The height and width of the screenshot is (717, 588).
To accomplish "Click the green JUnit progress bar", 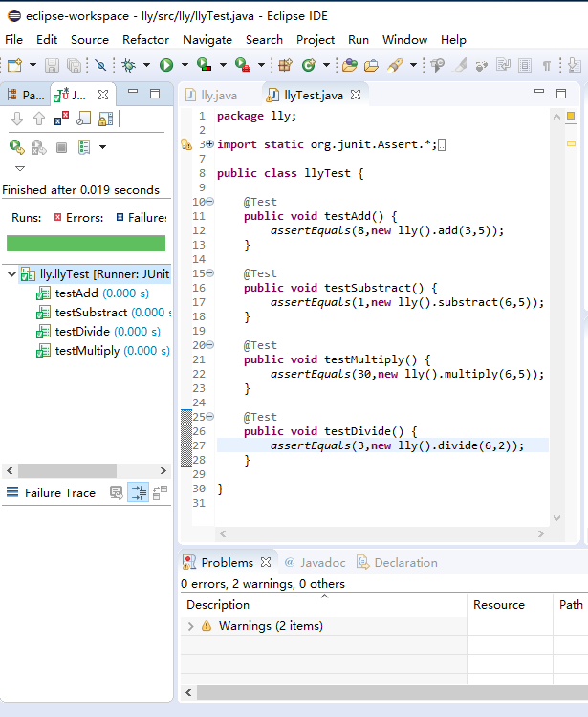I will point(86,244).
